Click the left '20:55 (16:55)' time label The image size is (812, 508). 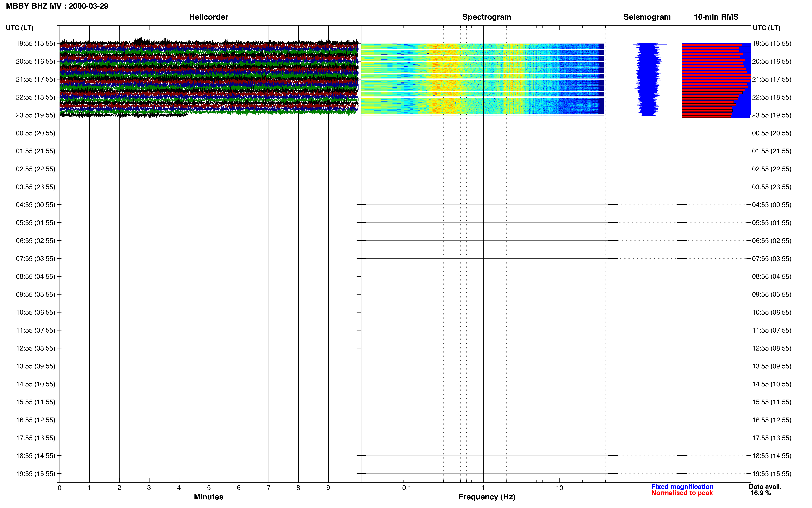tap(36, 61)
